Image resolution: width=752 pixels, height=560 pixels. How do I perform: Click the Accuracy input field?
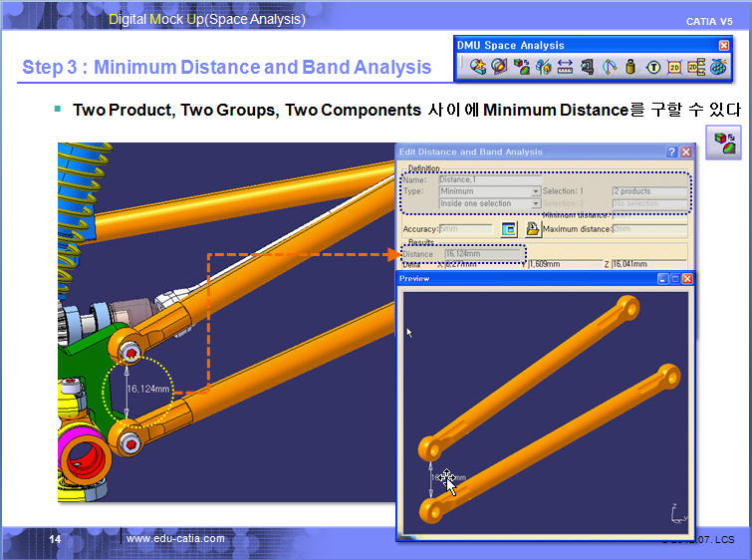[x=465, y=229]
